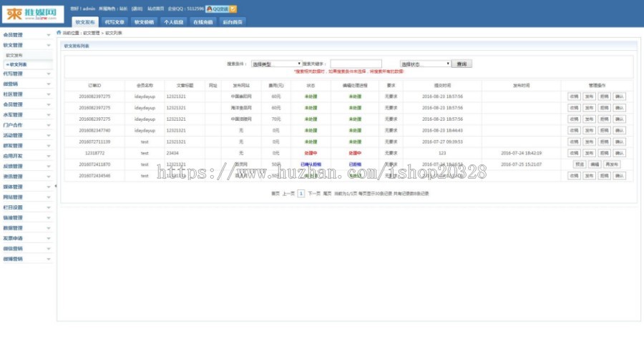Click page number 1 in pagination

(301, 193)
